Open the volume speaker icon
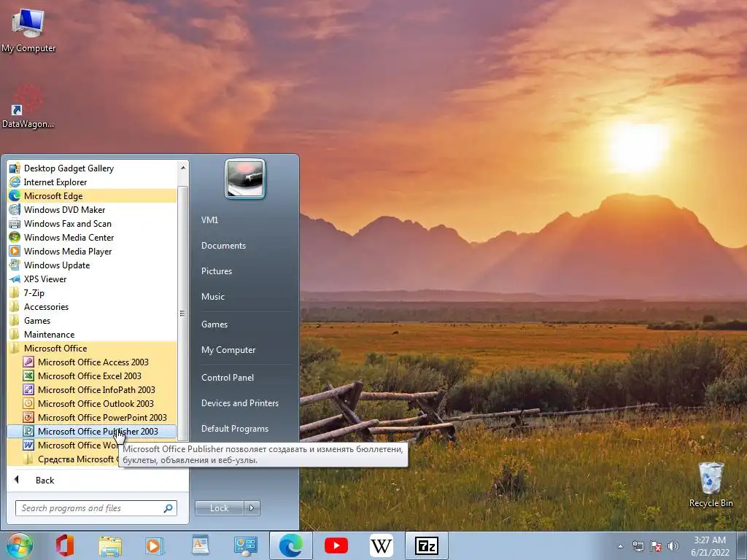This screenshot has width=747, height=560. [673, 546]
